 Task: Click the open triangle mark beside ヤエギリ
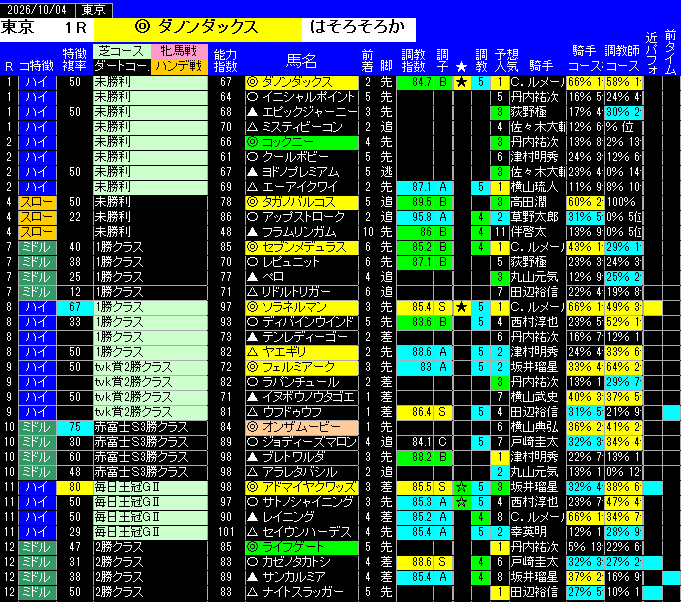252,352
